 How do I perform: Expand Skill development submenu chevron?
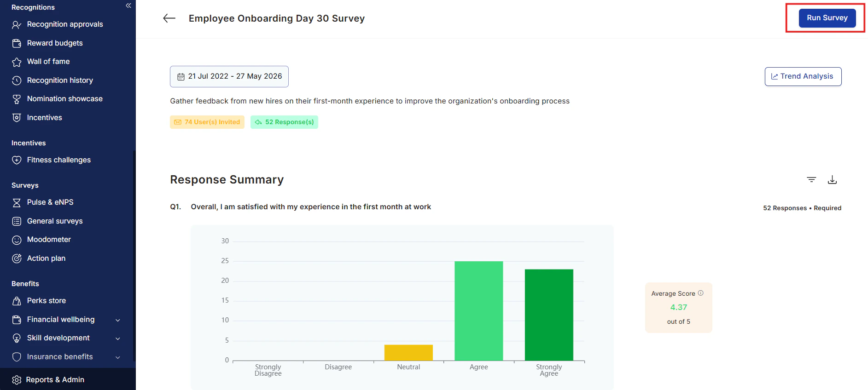tap(118, 338)
